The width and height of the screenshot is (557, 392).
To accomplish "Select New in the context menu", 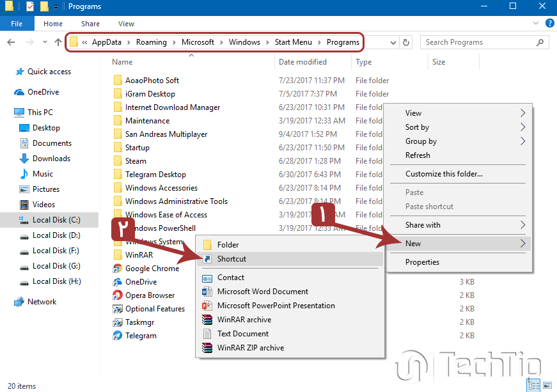I will (458, 244).
